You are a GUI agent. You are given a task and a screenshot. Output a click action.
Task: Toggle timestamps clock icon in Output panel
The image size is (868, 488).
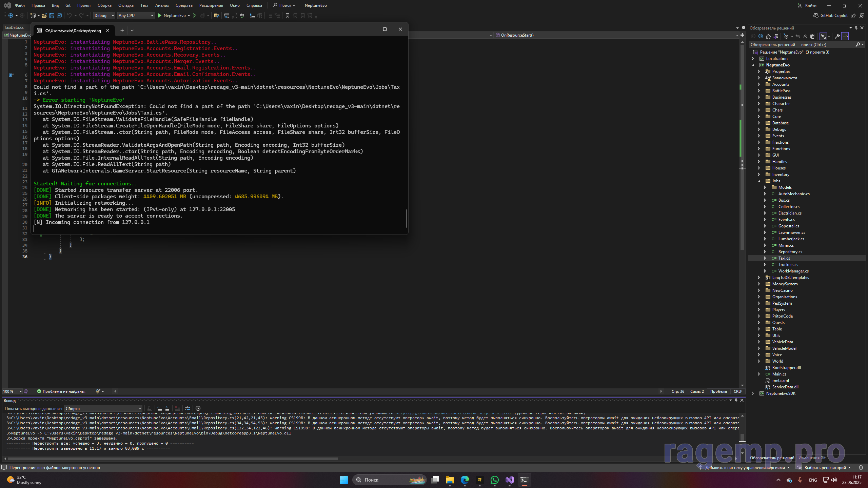click(198, 408)
